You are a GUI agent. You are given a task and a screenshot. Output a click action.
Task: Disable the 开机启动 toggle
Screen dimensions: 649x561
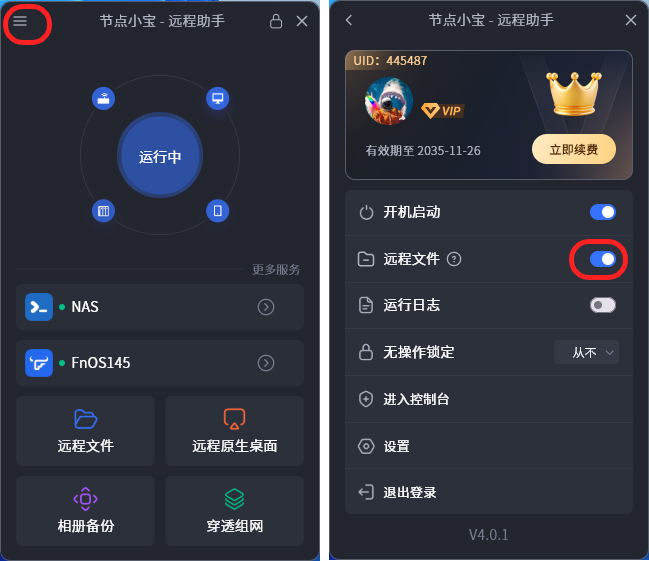pos(603,212)
